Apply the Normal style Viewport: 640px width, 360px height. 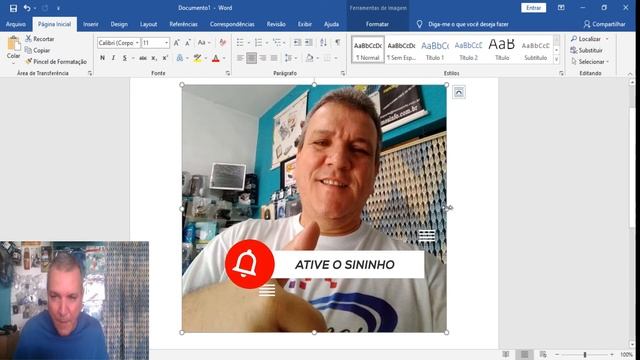[368, 50]
